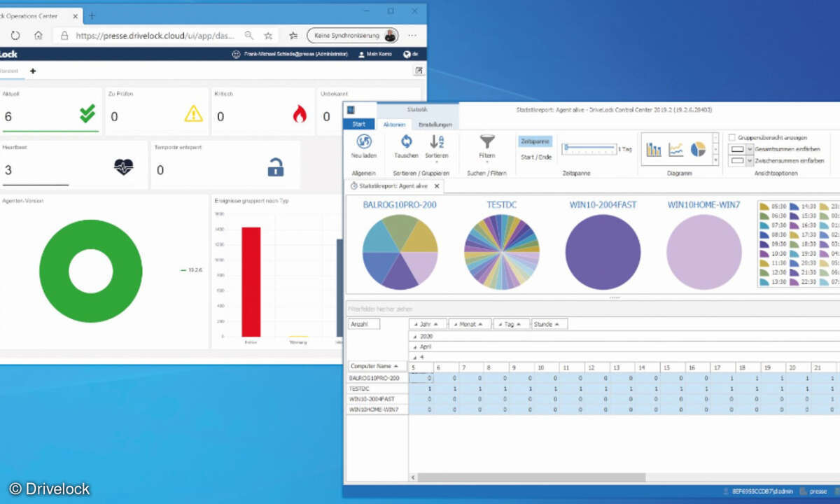Open the Gesamtsummen einfärben color dropdown
This screenshot has height=504, width=840.
[750, 149]
